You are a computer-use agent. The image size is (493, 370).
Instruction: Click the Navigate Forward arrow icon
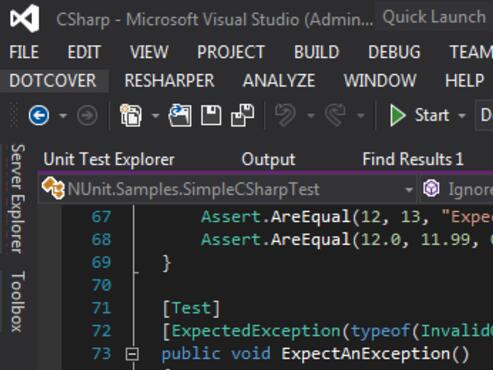click(x=87, y=116)
